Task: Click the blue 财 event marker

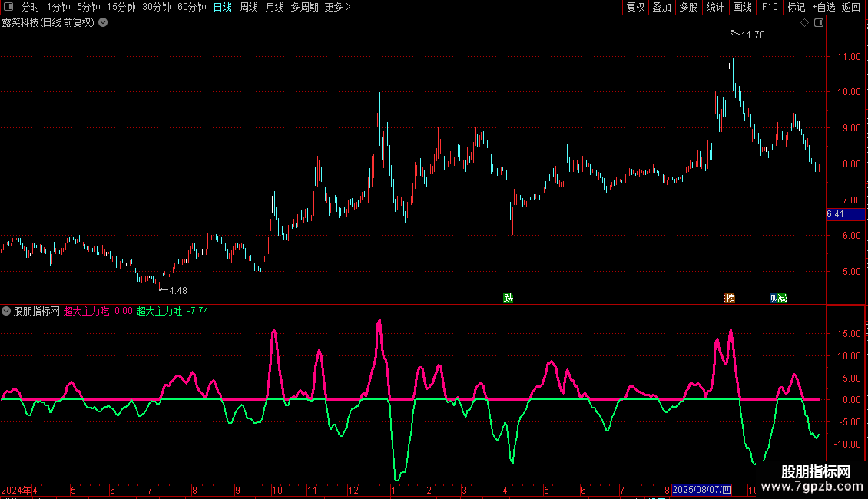Action: [x=774, y=299]
